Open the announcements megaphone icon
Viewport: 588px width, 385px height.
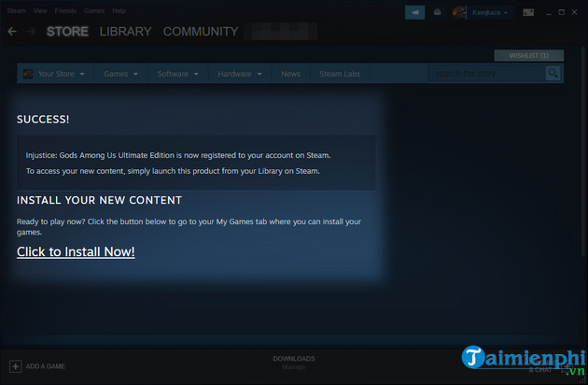click(x=414, y=12)
